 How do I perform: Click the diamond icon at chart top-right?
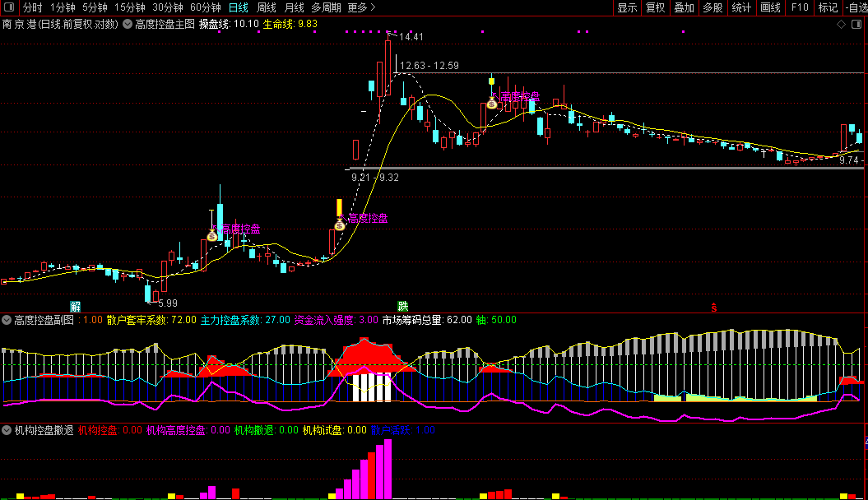(841, 25)
